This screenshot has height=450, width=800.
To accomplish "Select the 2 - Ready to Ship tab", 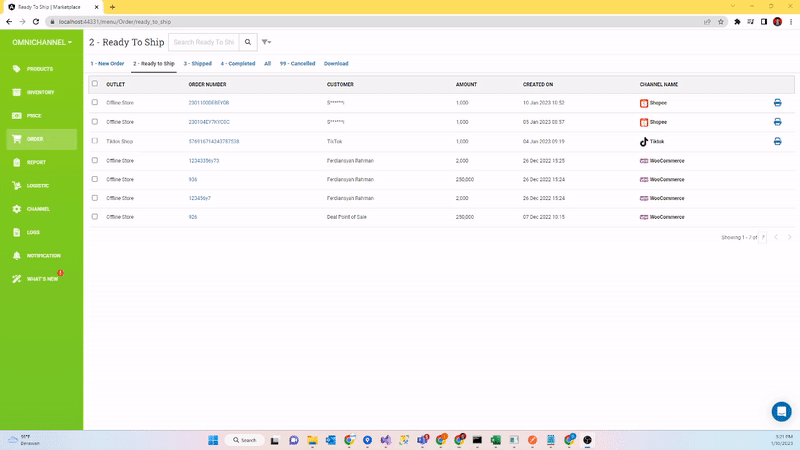I will click(154, 64).
